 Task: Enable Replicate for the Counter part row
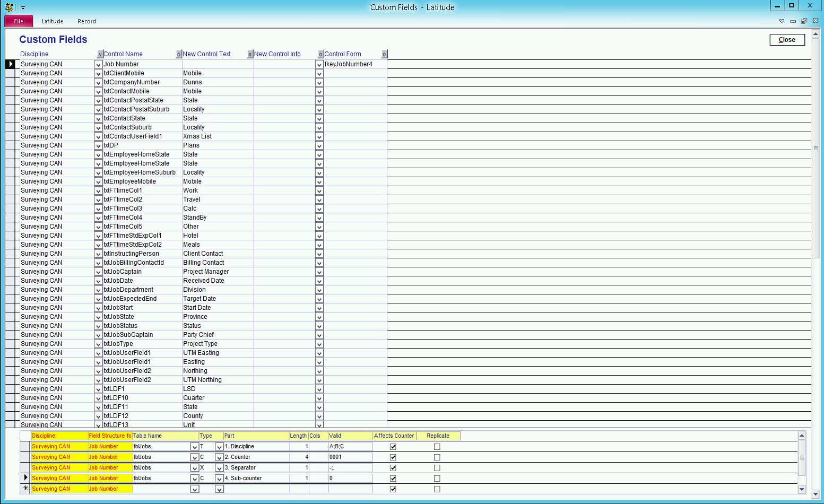click(437, 457)
